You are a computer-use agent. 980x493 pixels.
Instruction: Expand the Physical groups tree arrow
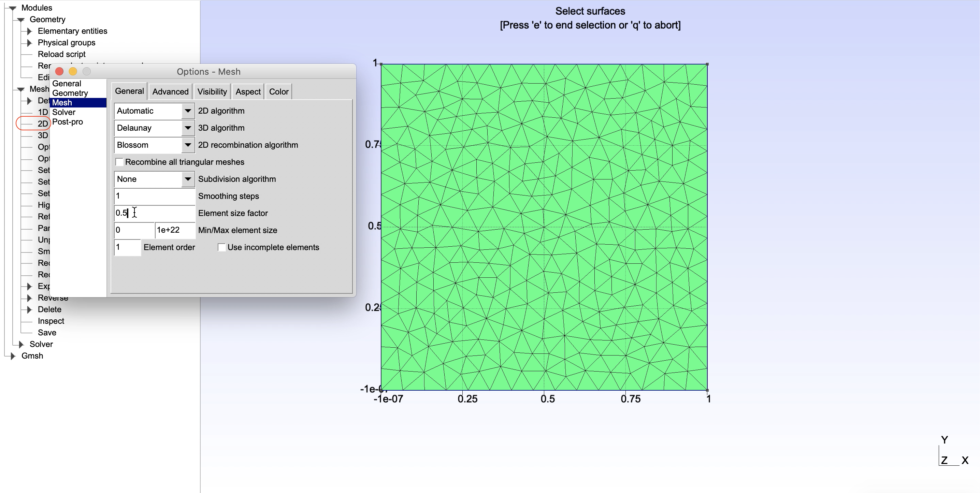29,43
